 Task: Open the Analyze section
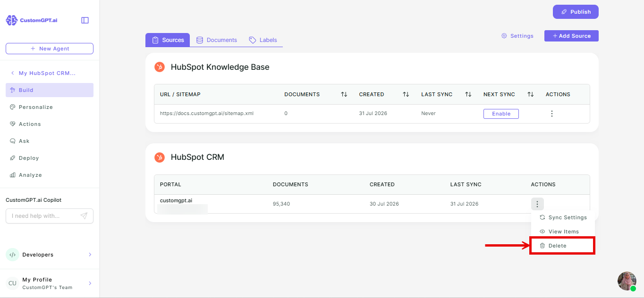pos(50,175)
